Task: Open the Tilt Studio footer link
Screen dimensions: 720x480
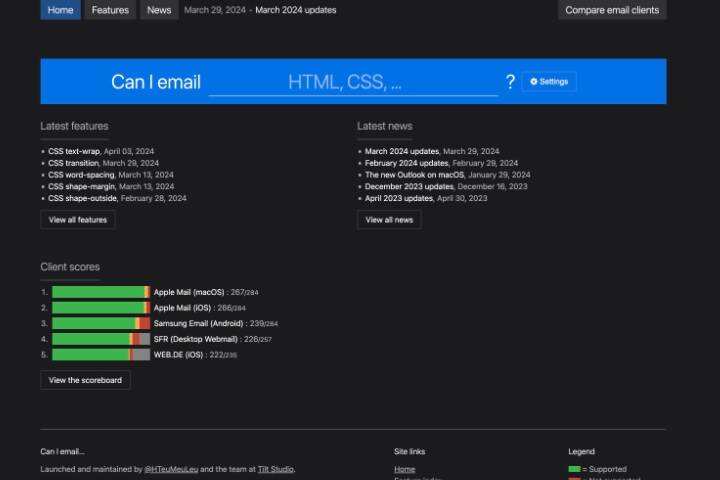Action: click(x=275, y=469)
